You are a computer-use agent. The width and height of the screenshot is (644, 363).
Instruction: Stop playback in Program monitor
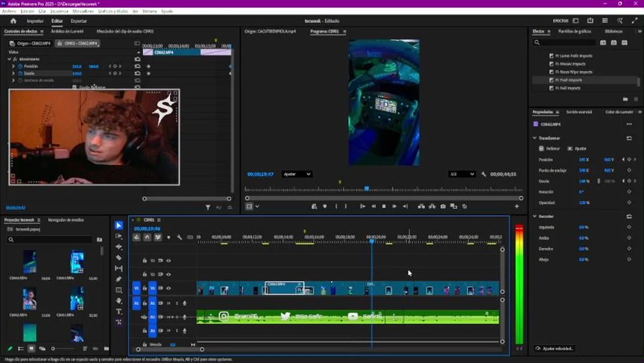pos(383,206)
